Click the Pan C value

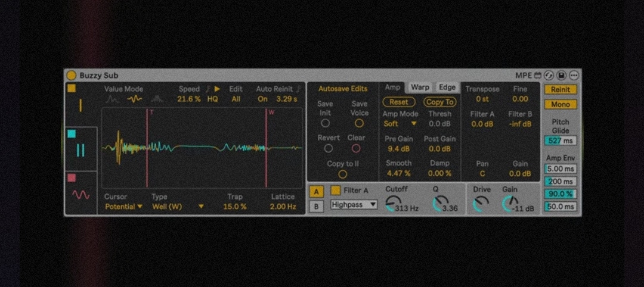(x=482, y=173)
